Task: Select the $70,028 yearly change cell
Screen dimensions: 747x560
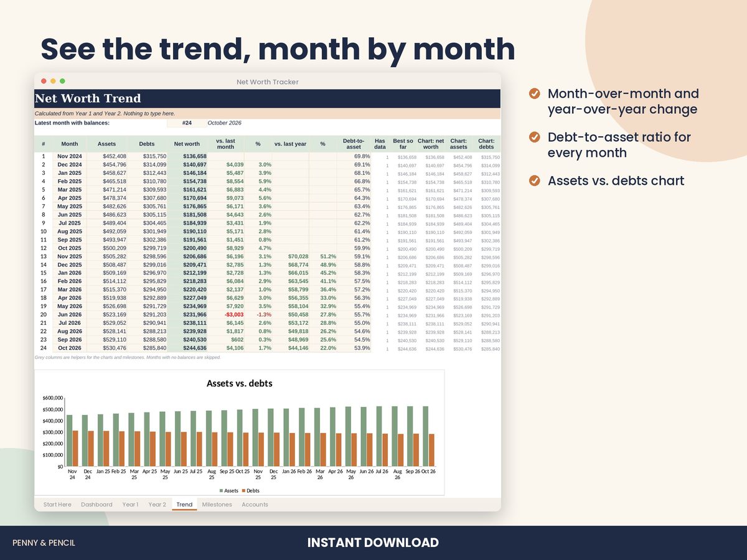Action: [290, 256]
